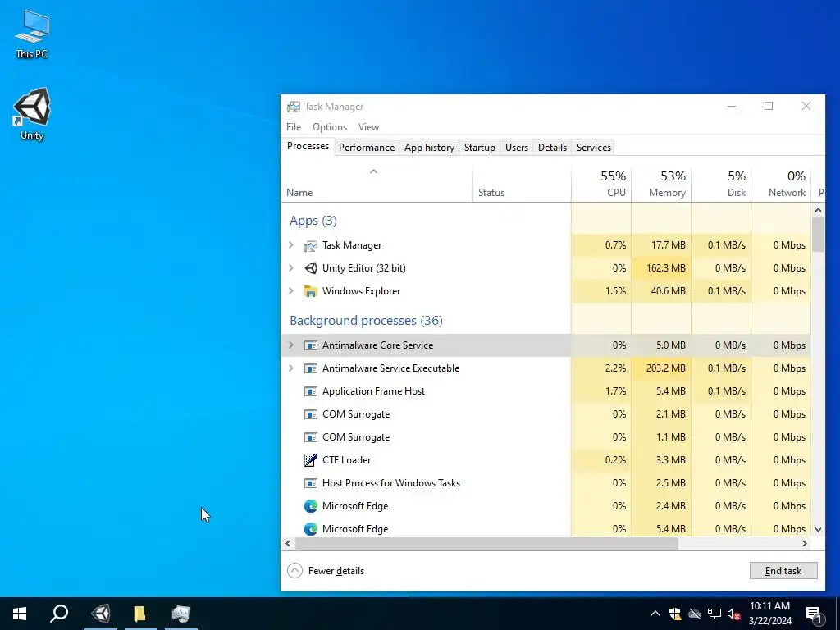Image resolution: width=840 pixels, height=630 pixels.
Task: Open File Explorer from the taskbar
Action: coord(139,614)
